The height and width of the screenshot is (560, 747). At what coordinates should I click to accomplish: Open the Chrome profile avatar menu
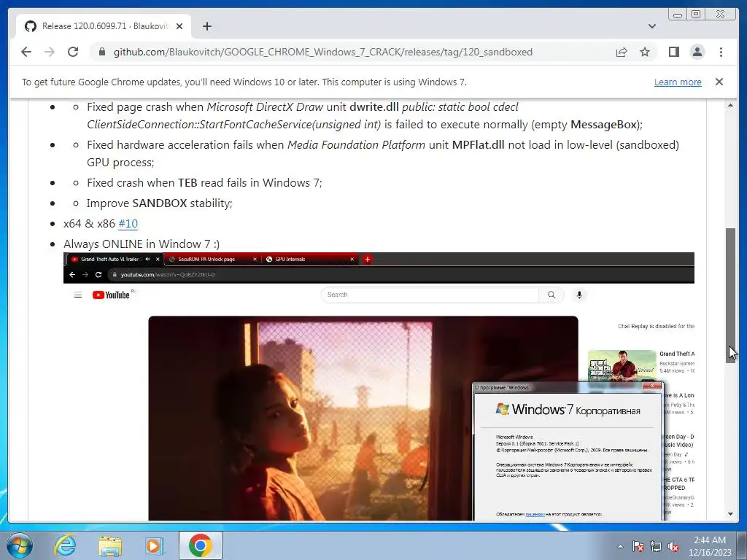697,52
